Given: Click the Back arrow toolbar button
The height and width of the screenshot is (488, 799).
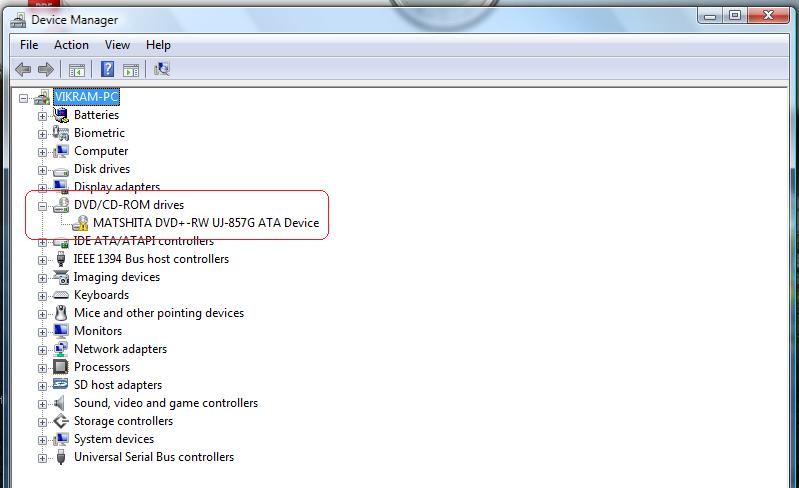Looking at the screenshot, I should (23, 69).
